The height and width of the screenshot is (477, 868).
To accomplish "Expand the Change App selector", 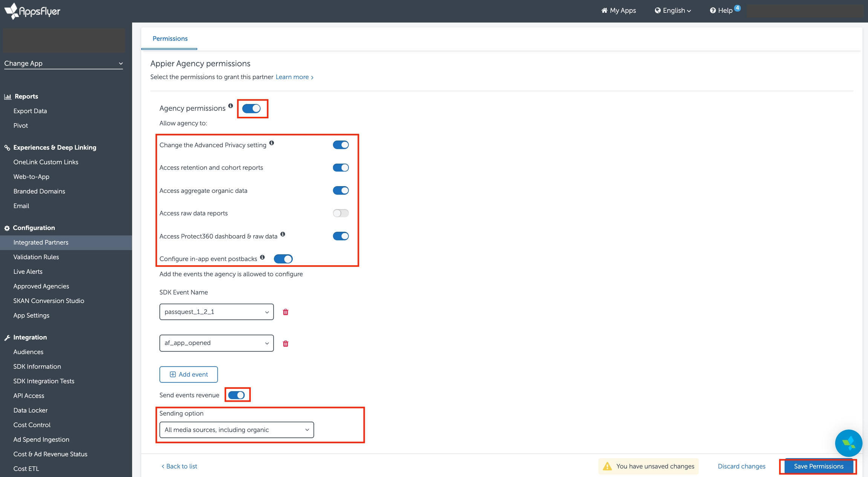I will pos(63,63).
